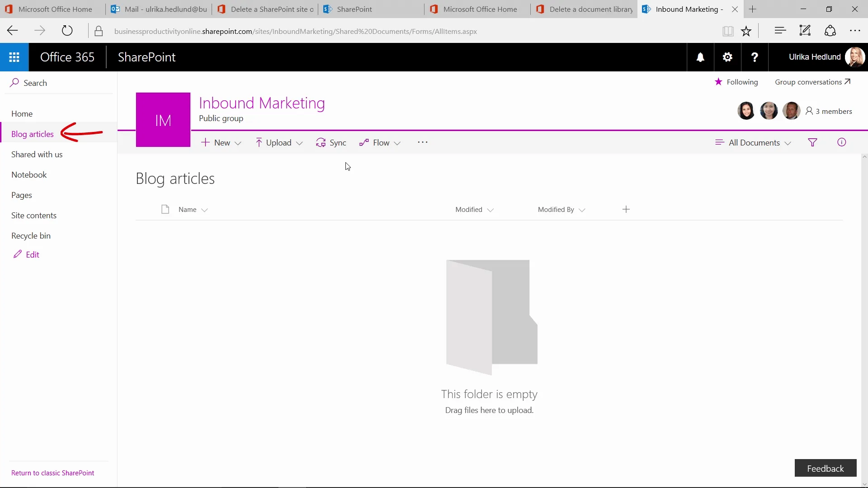This screenshot has width=868, height=488.
Task: Open the Office 365 app launcher
Action: 14,57
